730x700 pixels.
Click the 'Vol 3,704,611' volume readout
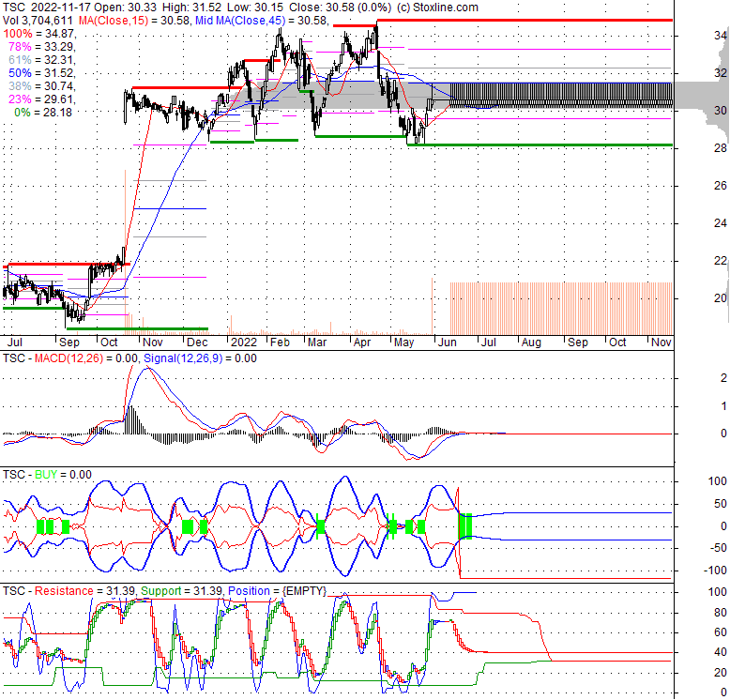(38, 21)
